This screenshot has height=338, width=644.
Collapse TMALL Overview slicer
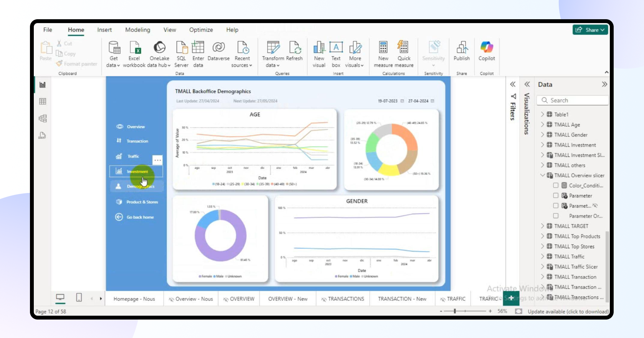tap(542, 175)
